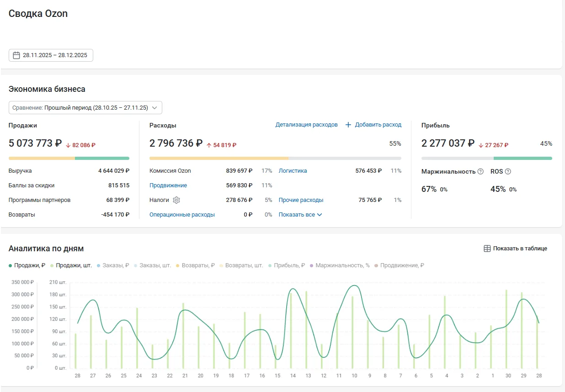Viewport: 565px width, 392px height.
Task: Click the plus icon before Добавить расход
Action: point(348,125)
